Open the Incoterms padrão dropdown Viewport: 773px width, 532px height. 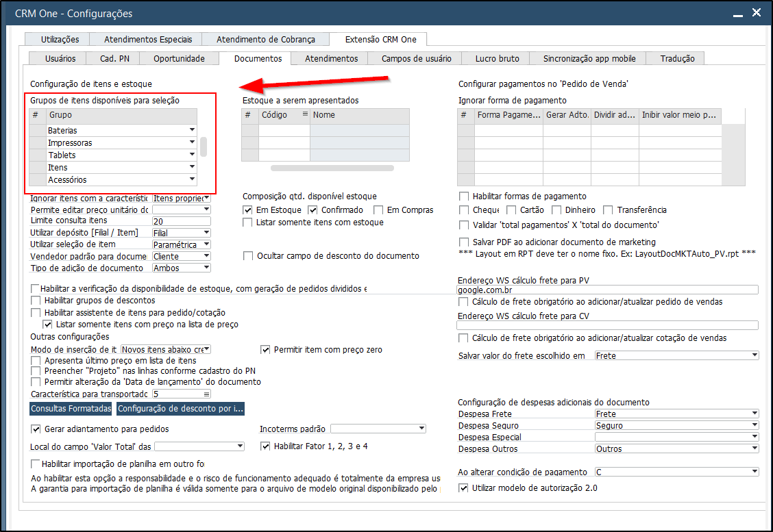[421, 429]
